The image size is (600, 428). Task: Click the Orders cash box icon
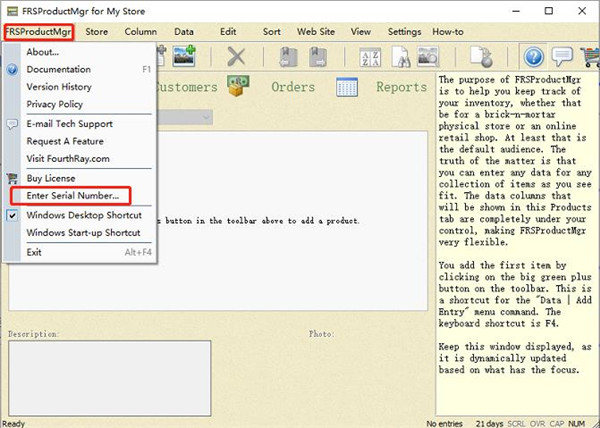tap(238, 87)
